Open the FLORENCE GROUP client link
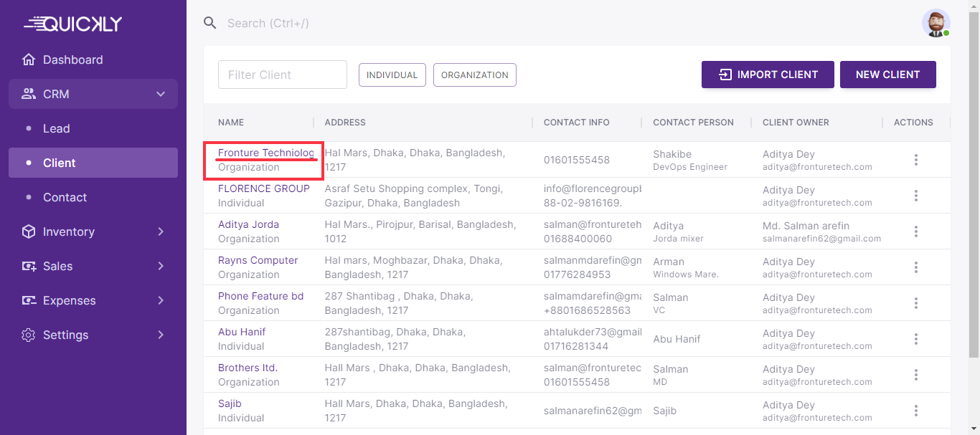 [263, 188]
